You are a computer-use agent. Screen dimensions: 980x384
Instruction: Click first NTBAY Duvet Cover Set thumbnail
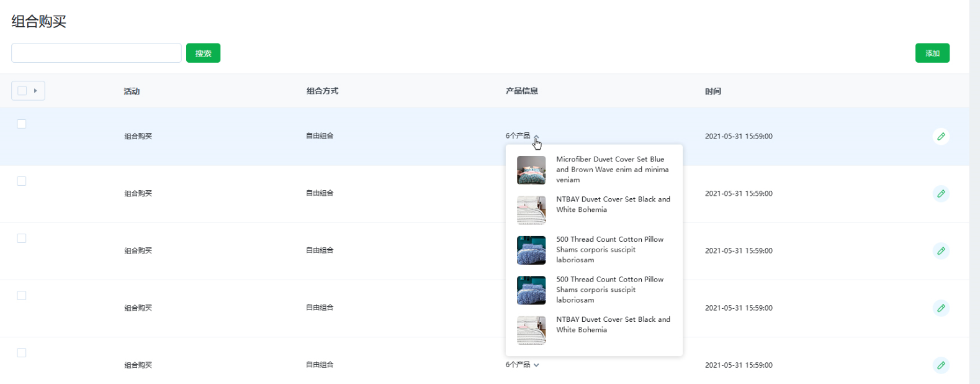(x=531, y=210)
